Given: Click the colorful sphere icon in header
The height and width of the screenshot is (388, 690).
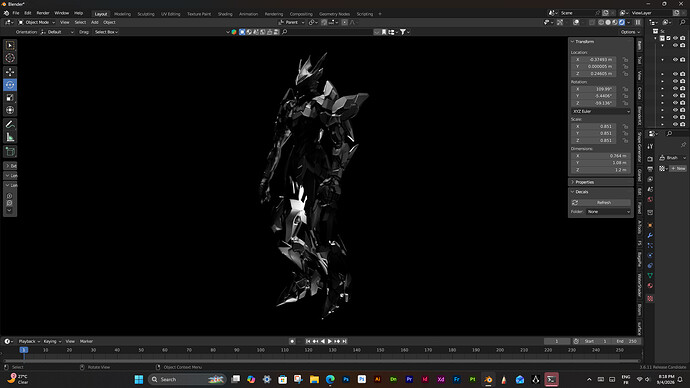Looking at the screenshot, I should pos(234,32).
